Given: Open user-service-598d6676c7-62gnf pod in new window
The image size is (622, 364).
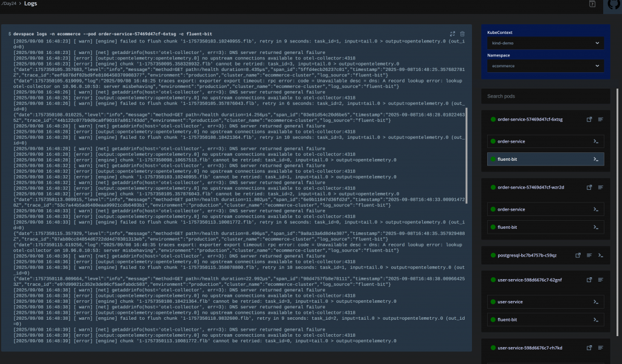Looking at the screenshot, I should 589,280.
